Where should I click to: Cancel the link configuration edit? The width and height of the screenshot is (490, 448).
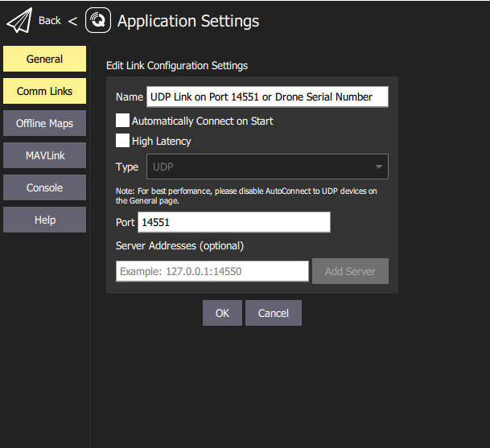(x=274, y=313)
